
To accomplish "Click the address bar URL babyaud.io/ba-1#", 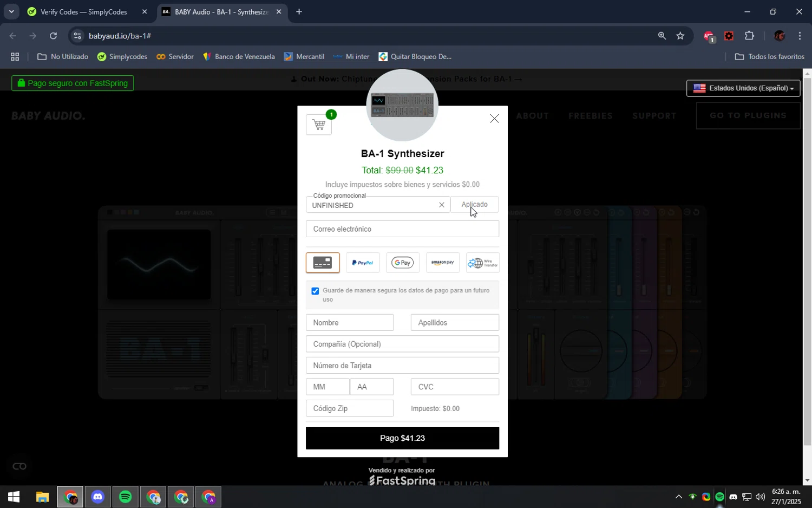I will [120, 36].
